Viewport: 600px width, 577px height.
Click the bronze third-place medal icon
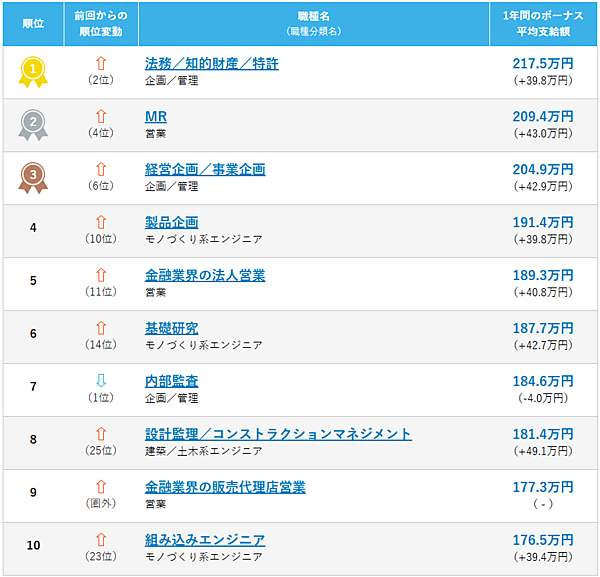[x=33, y=177]
